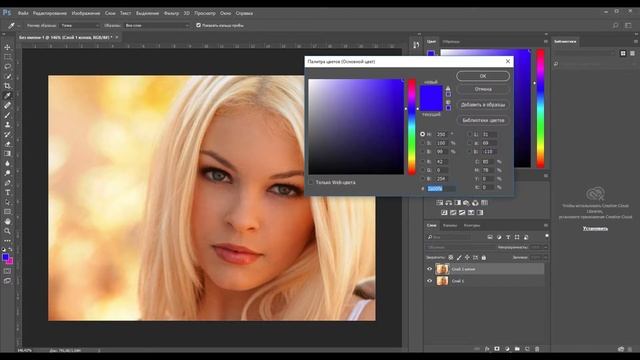Toggle 'Показать кольцо пробы' checkbox

pyautogui.click(x=198, y=25)
